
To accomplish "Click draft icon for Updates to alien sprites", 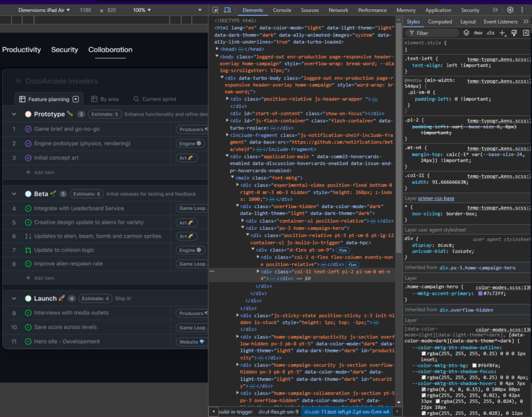I will pos(29,236).
